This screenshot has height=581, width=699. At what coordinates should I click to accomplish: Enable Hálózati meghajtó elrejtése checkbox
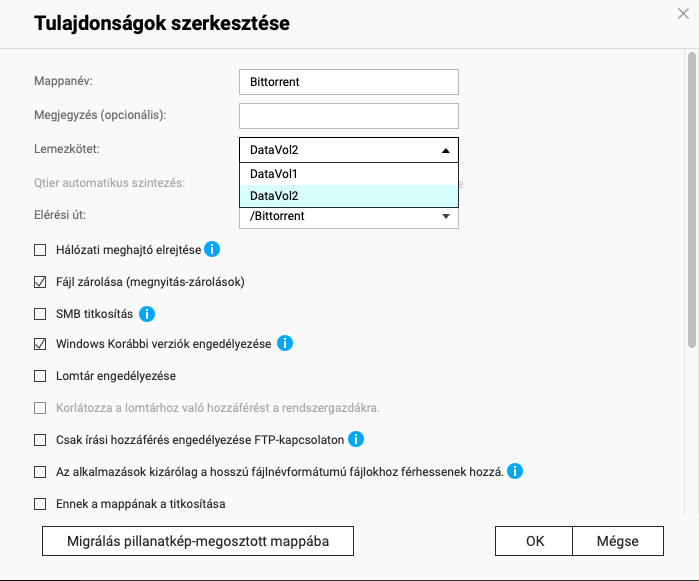point(40,250)
